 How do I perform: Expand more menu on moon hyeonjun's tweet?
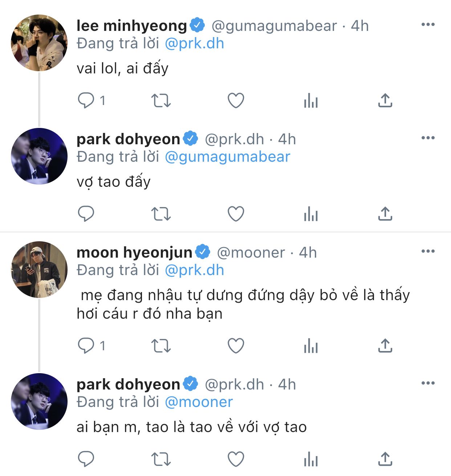click(428, 251)
